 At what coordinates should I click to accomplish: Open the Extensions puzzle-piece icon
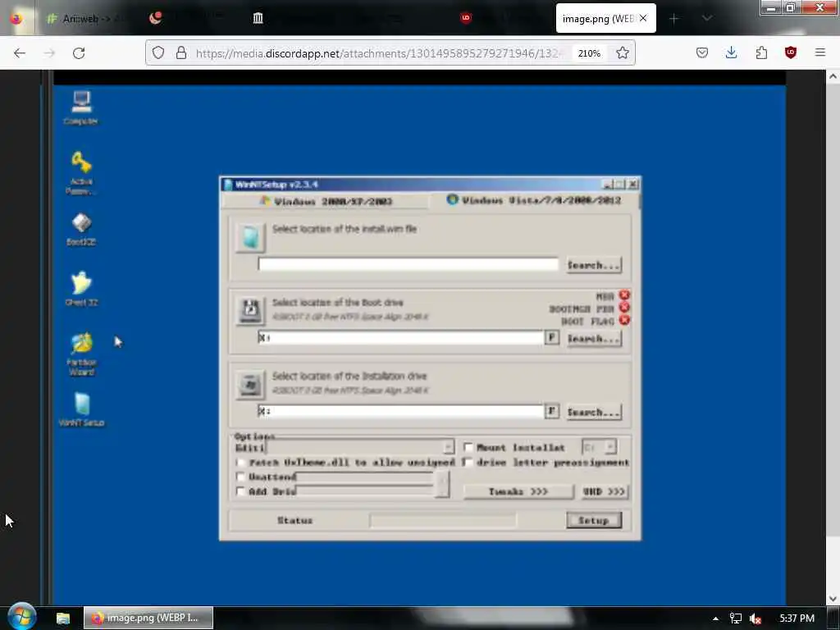click(x=761, y=52)
